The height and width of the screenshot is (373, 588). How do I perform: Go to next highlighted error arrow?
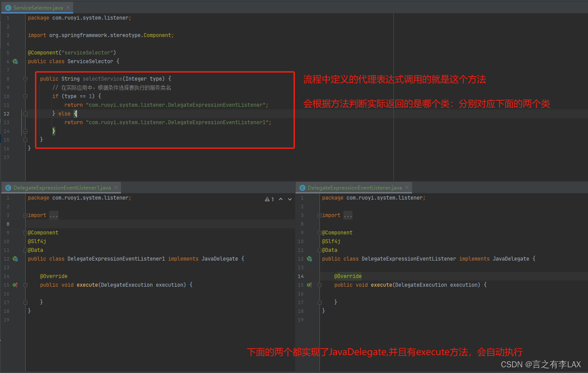pos(290,199)
